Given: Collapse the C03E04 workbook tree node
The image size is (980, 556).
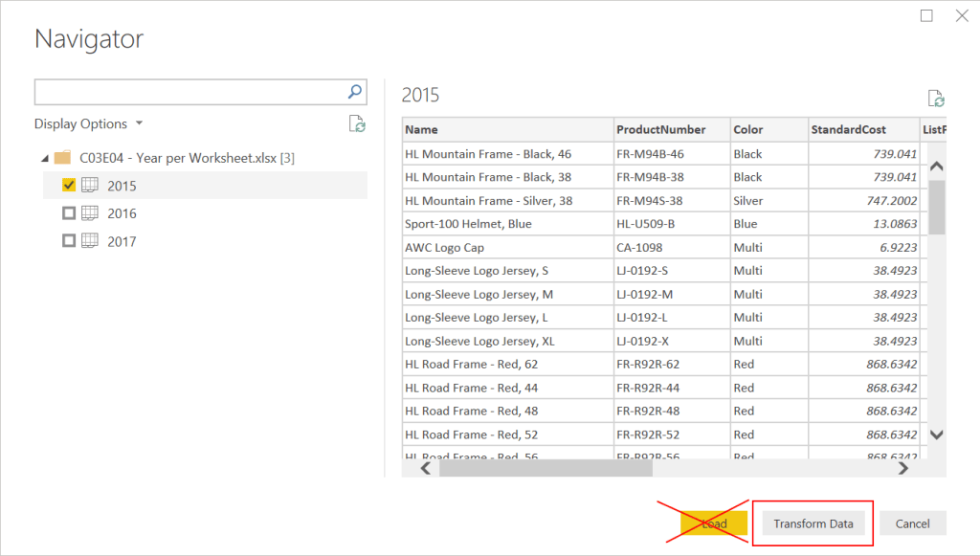Looking at the screenshot, I should pos(45,158).
